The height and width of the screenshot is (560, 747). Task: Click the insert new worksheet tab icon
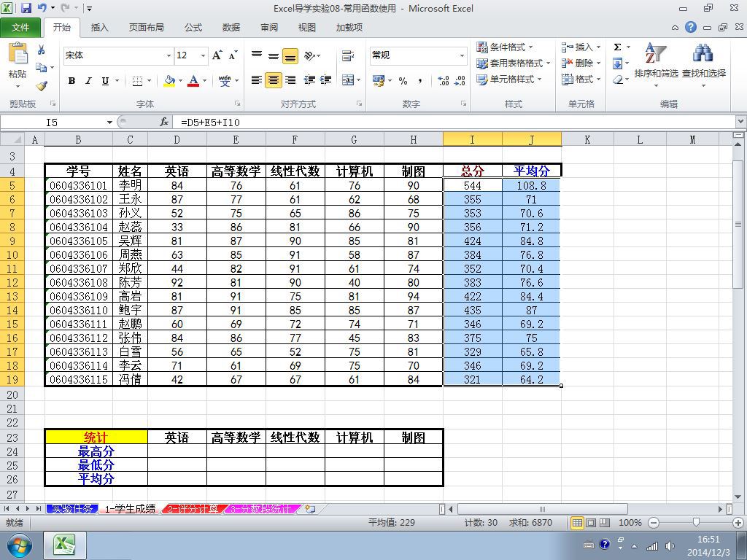310,509
